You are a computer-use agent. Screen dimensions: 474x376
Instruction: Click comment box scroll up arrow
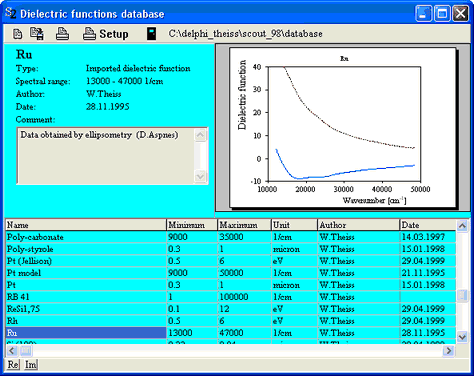tap(200, 135)
